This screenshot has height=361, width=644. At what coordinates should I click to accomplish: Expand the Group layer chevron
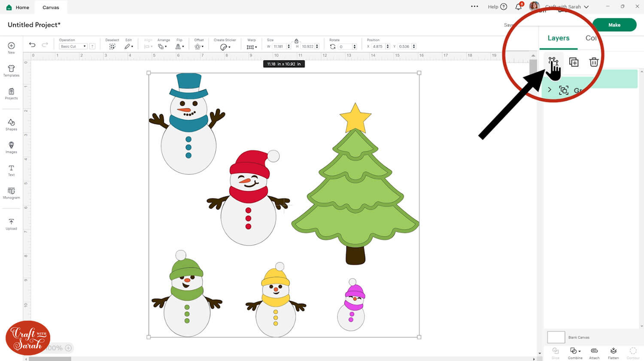550,90
